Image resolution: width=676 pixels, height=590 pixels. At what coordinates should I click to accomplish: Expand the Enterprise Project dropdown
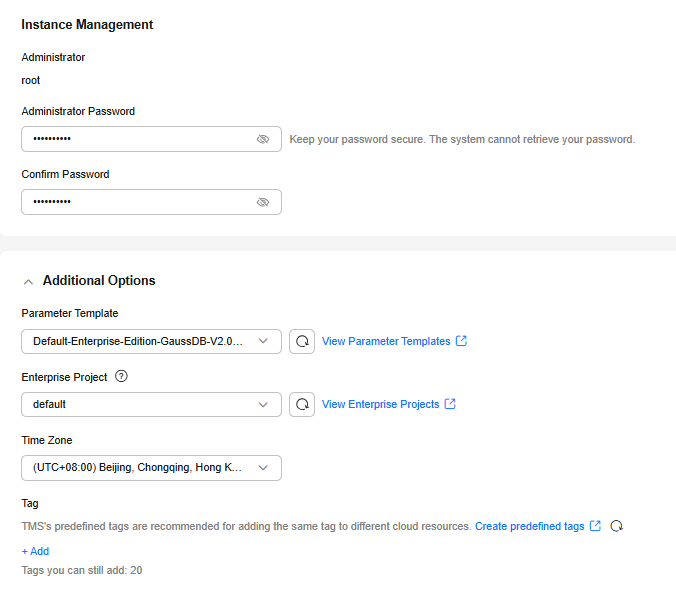pyautogui.click(x=151, y=405)
